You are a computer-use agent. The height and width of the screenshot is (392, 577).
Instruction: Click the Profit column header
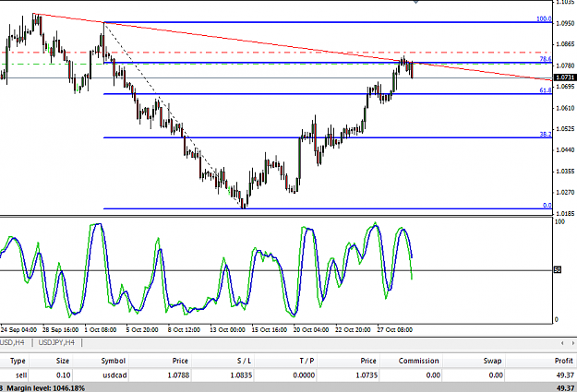point(563,361)
